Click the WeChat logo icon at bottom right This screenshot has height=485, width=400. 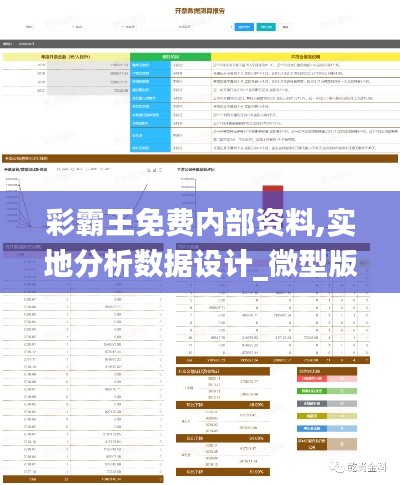click(336, 467)
